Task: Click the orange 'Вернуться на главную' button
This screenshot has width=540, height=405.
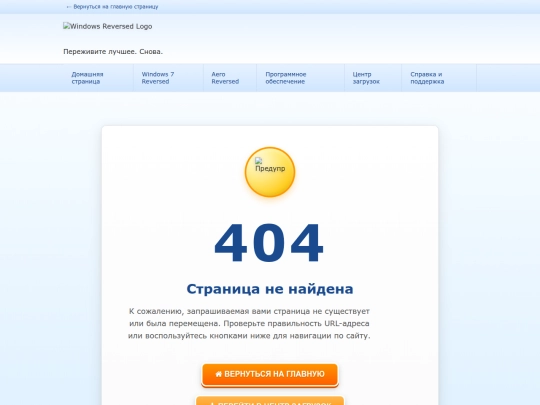Action: click(x=270, y=374)
